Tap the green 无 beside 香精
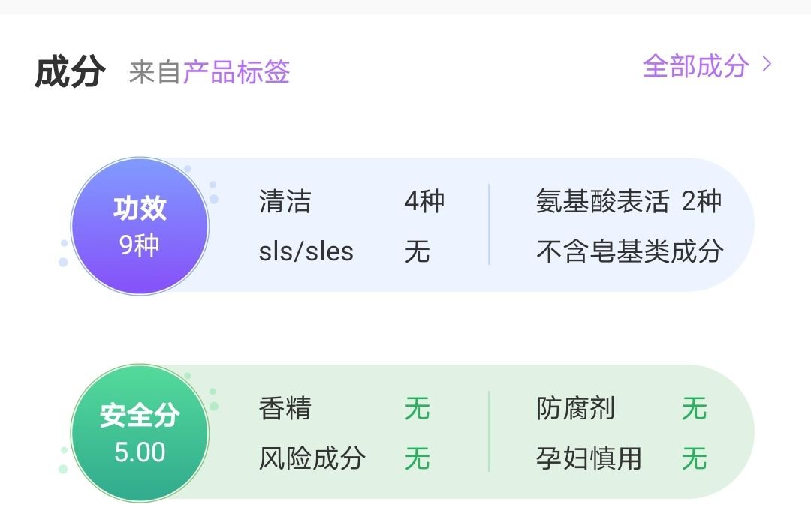 pyautogui.click(x=417, y=409)
